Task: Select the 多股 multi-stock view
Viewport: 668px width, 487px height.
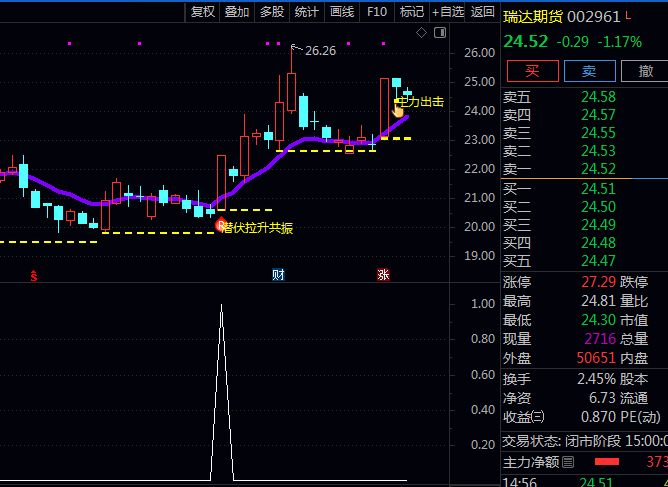Action: 272,12
